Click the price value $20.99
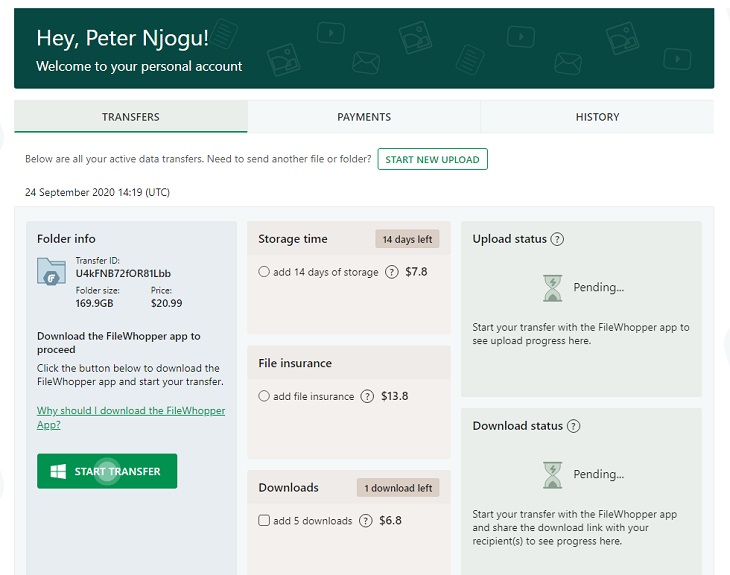 point(166,304)
